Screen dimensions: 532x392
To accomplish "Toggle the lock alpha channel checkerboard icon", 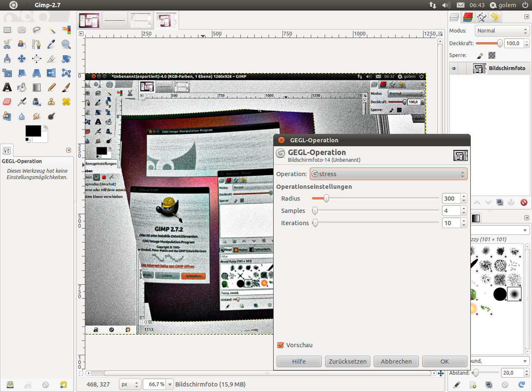I will [x=492, y=55].
